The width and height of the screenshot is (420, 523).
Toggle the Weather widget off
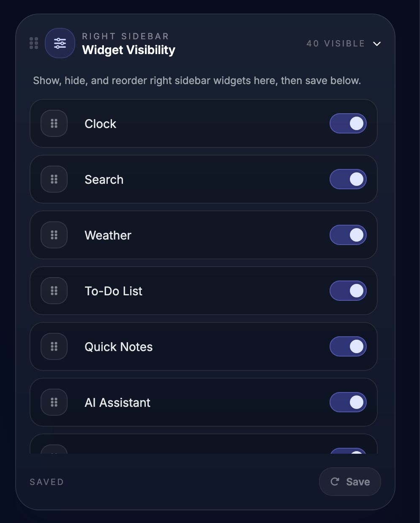(x=348, y=235)
